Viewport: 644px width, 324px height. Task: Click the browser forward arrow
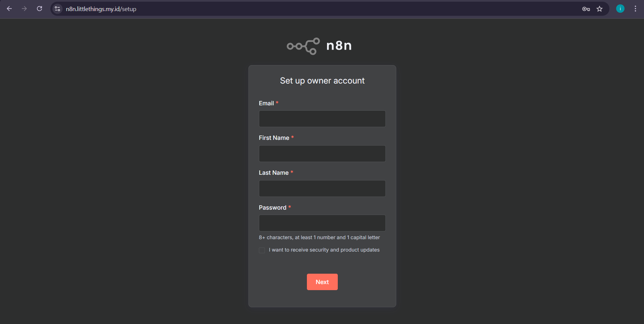(24, 9)
